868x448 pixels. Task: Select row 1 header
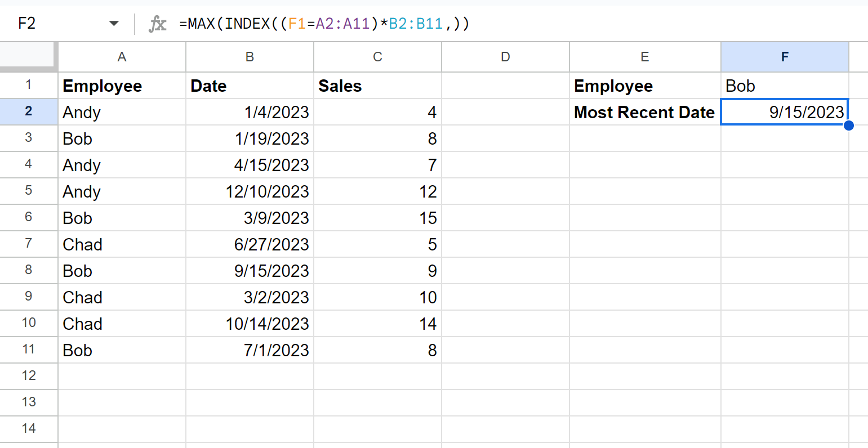tap(29, 86)
